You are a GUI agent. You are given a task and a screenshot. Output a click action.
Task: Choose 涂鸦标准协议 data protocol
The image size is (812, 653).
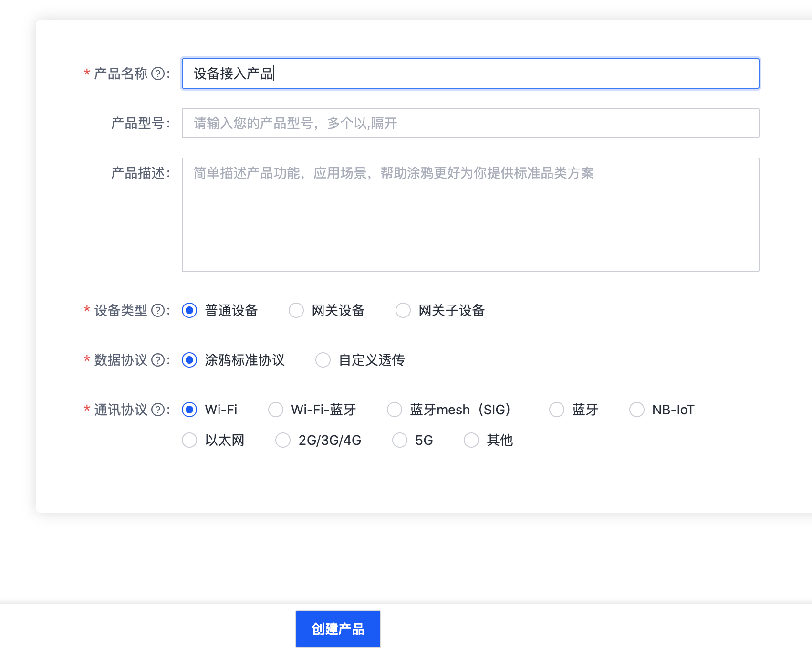click(189, 360)
